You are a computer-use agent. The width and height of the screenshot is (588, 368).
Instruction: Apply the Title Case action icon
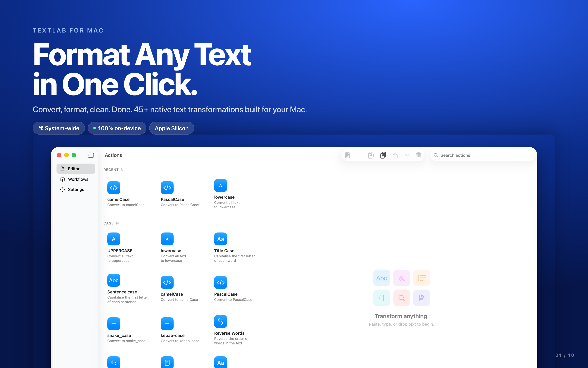click(x=221, y=239)
